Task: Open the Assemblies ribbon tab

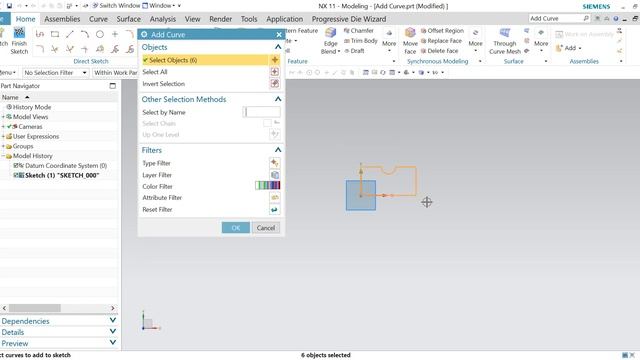Action: click(62, 19)
